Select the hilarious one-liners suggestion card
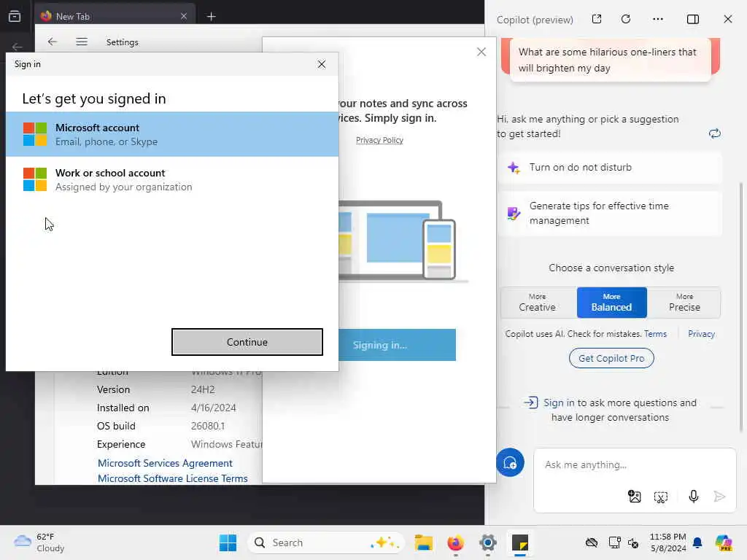The image size is (747, 560). click(x=611, y=60)
